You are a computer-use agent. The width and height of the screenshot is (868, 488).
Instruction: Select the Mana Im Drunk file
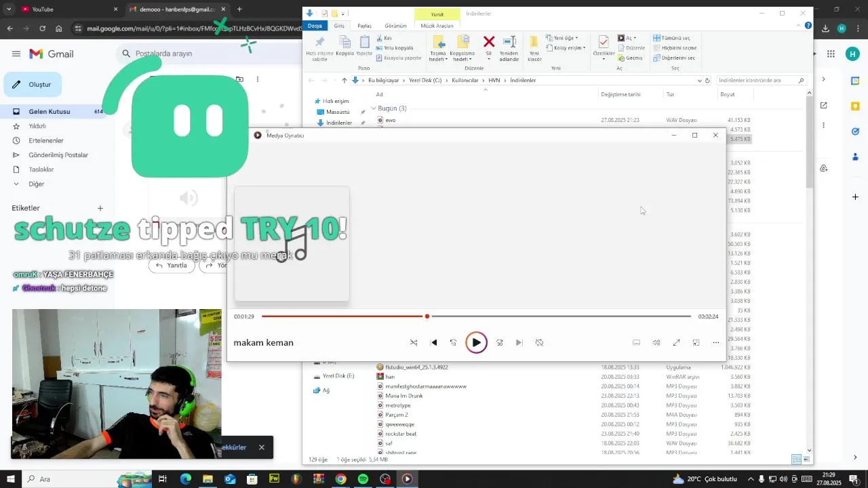(x=403, y=396)
